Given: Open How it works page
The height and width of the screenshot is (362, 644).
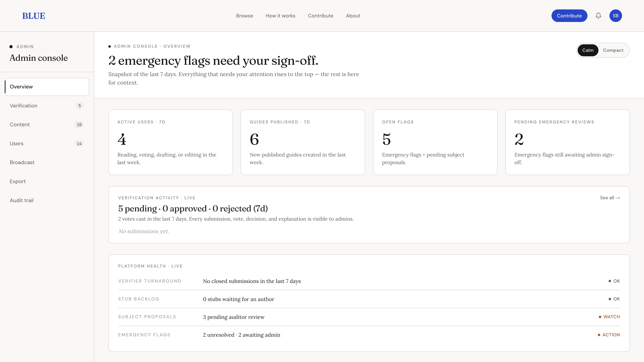Looking at the screenshot, I should pos(280,16).
